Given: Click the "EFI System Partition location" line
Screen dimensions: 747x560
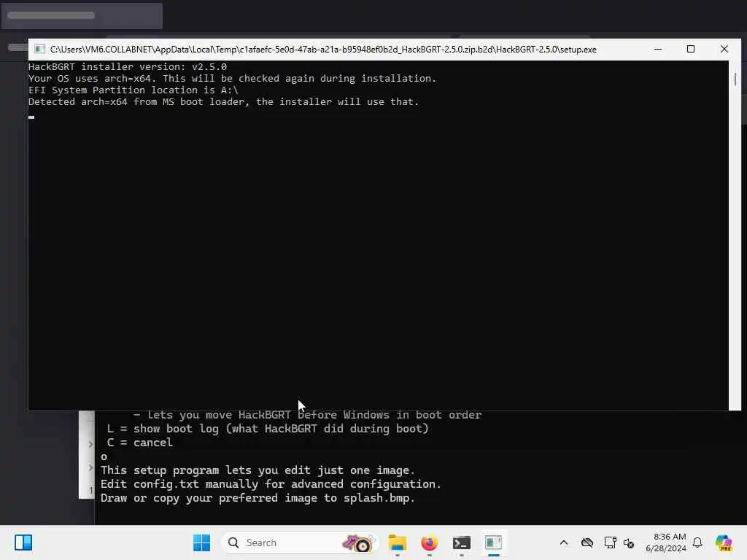Looking at the screenshot, I should (x=133, y=90).
